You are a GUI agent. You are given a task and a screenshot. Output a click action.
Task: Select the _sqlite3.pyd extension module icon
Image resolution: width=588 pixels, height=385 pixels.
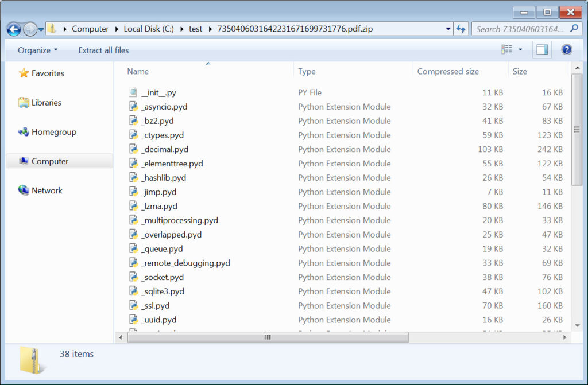[133, 291]
